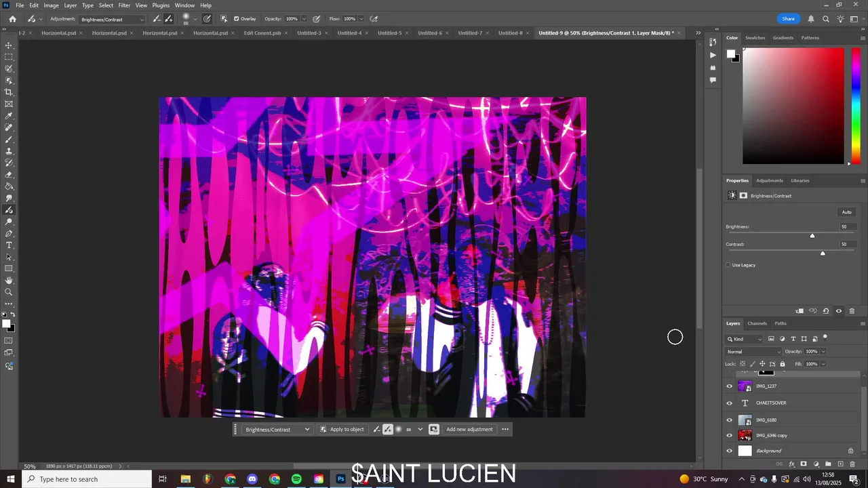Open the Plugins menu
This screenshot has width=868, height=488.
click(161, 5)
